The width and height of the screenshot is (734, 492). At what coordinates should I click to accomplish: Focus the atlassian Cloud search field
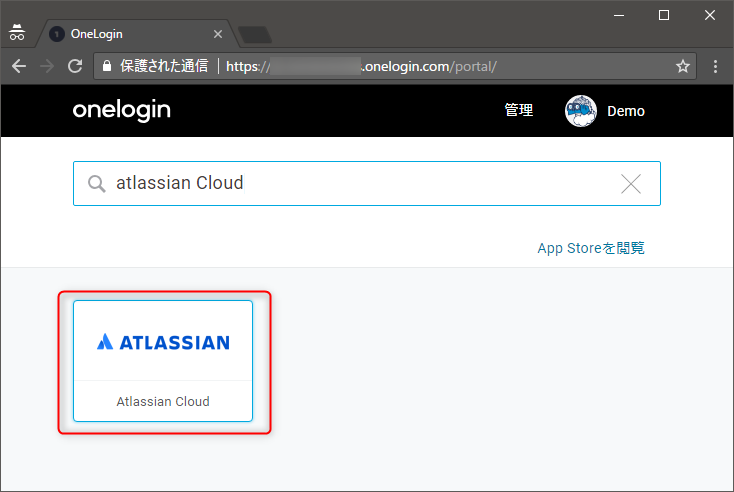[x=367, y=184]
